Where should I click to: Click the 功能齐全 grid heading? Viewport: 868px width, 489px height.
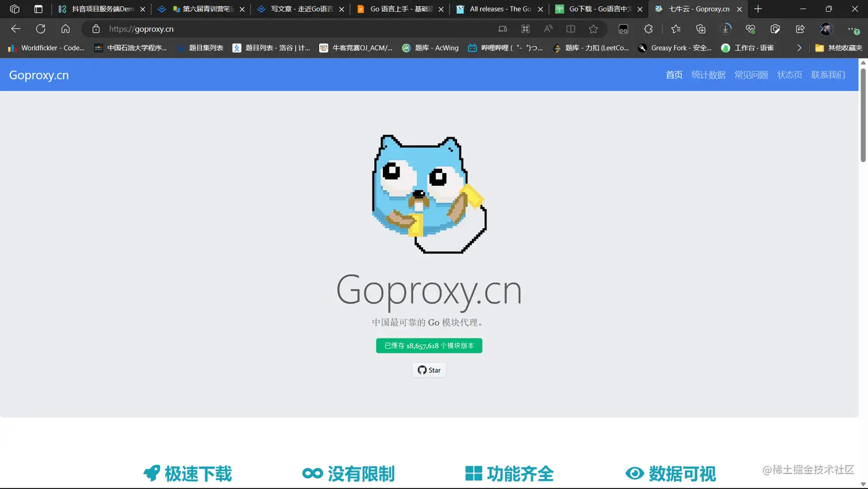point(509,473)
